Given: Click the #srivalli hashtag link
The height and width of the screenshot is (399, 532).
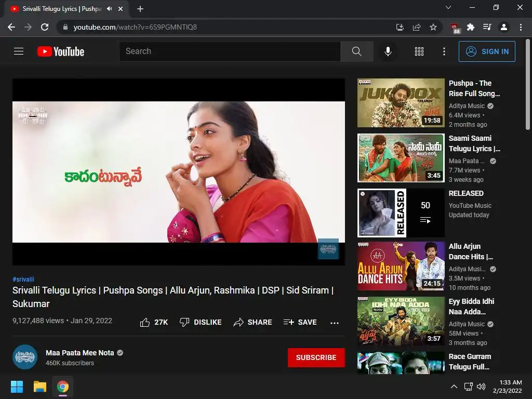Looking at the screenshot, I should coord(23,279).
